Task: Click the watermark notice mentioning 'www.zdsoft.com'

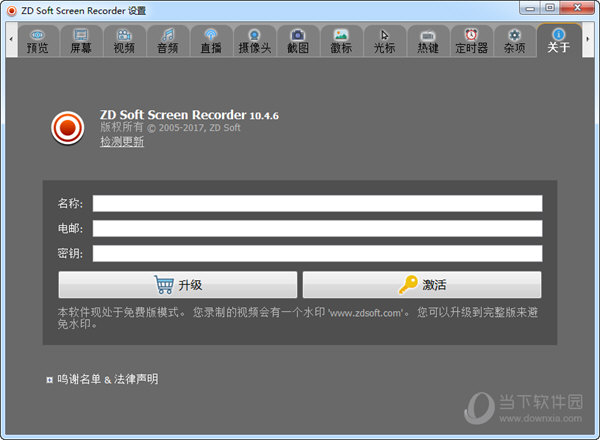Action: (298, 318)
